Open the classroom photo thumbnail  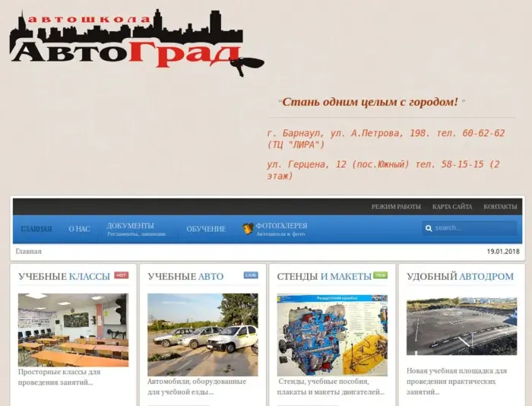(73, 330)
